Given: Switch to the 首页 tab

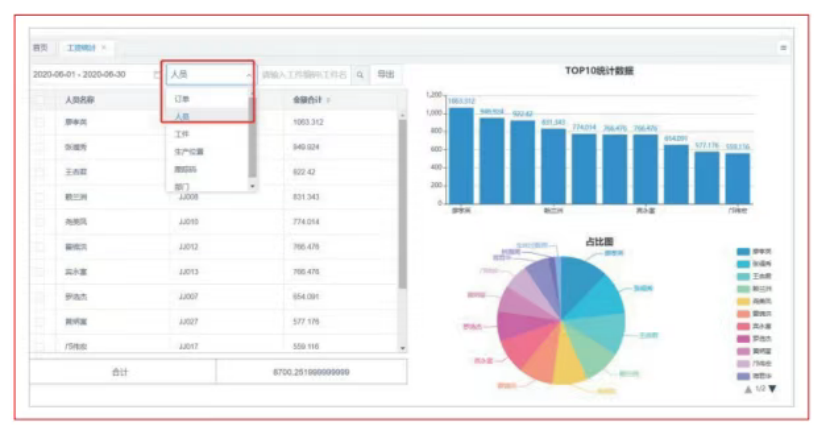Looking at the screenshot, I should [x=40, y=48].
